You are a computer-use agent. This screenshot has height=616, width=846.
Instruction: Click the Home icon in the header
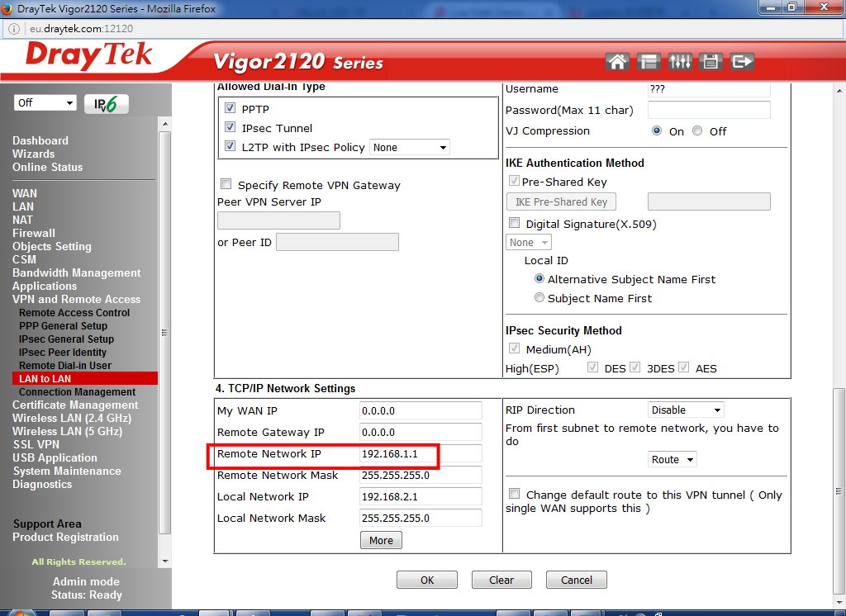coord(616,61)
